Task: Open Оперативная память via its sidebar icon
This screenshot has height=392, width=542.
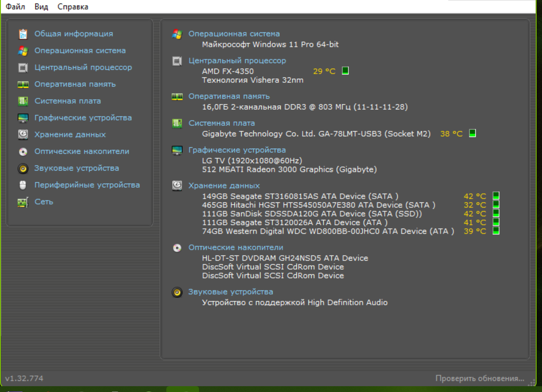Action: (23, 84)
